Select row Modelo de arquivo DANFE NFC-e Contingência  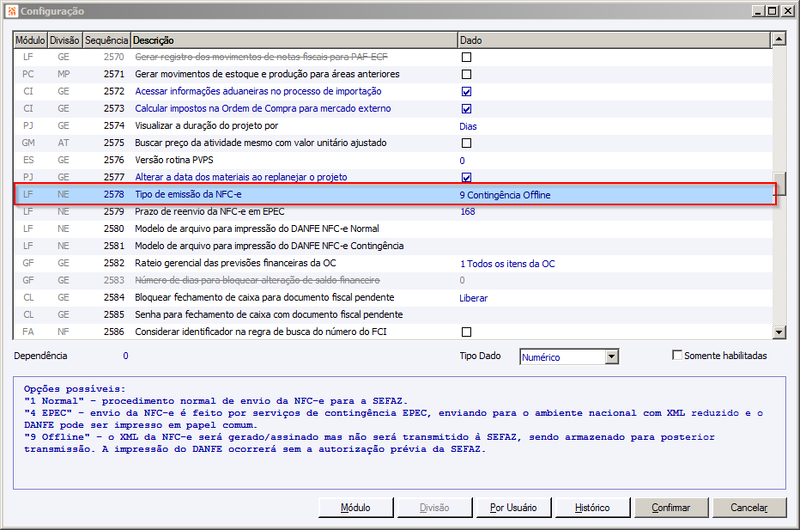click(x=393, y=246)
